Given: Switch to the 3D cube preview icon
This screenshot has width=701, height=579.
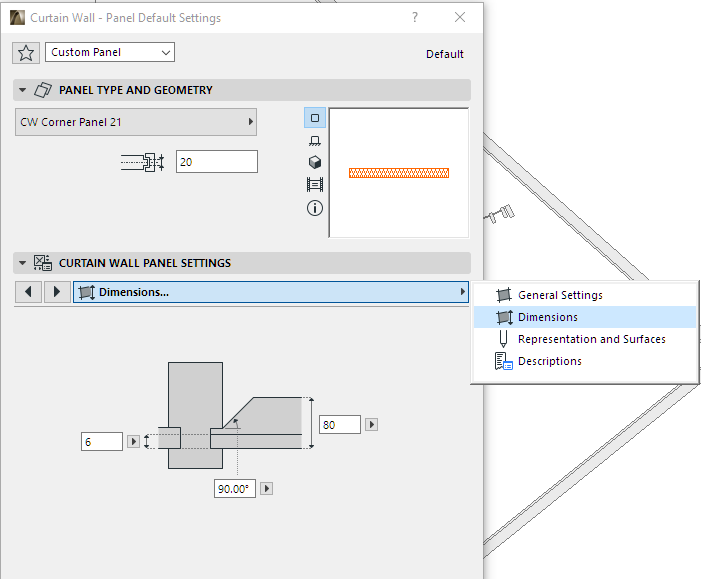Looking at the screenshot, I should coord(315,162).
